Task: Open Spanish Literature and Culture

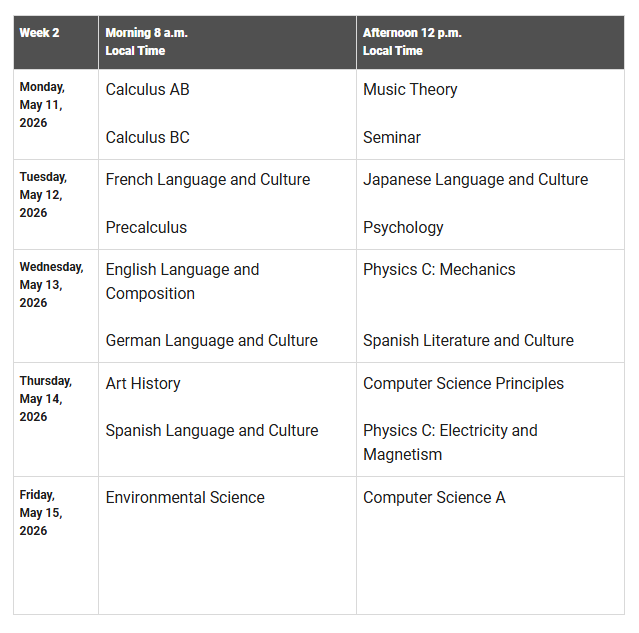Action: point(468,340)
